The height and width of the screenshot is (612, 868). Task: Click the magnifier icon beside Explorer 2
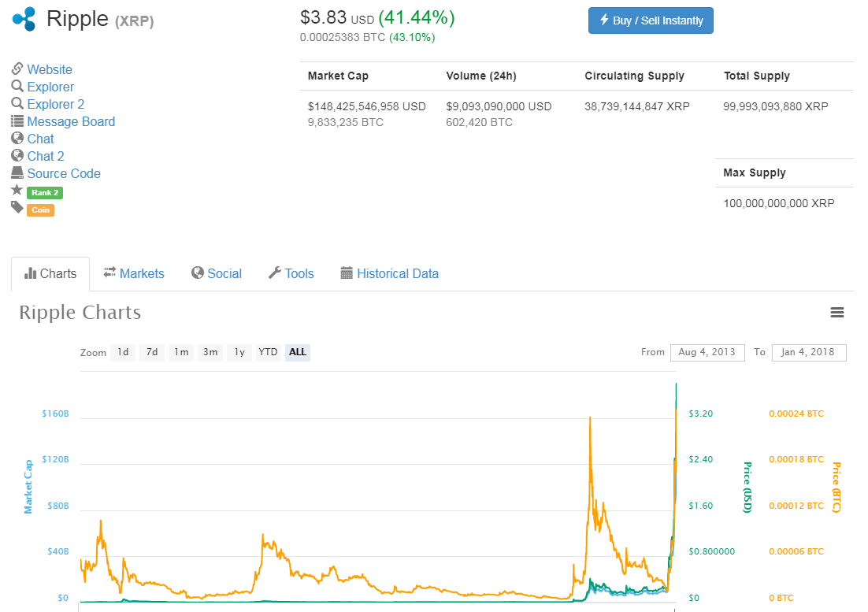pos(17,103)
